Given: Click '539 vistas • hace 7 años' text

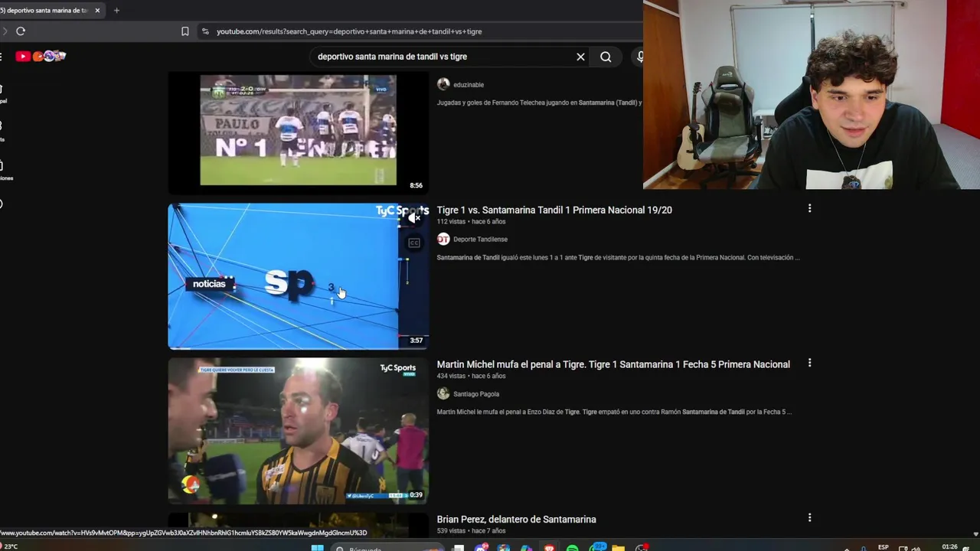Looking at the screenshot, I should pyautogui.click(x=471, y=531).
